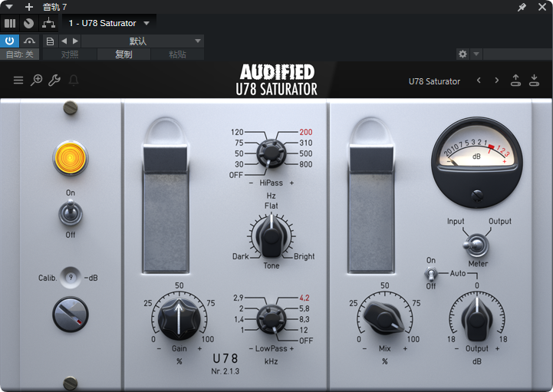This screenshot has height=392, width=553.
Task: Click the 复制 copy button
Action: (x=123, y=54)
